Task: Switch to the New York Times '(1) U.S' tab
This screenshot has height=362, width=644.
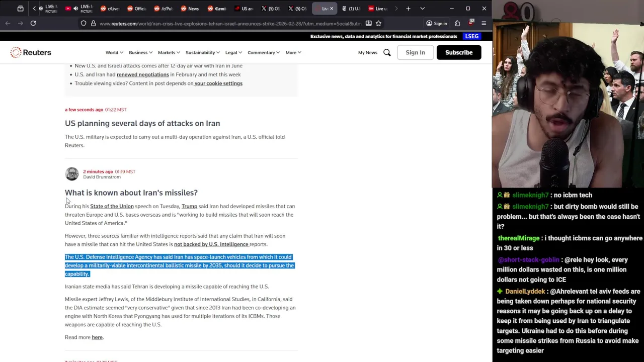Action: point(351,9)
